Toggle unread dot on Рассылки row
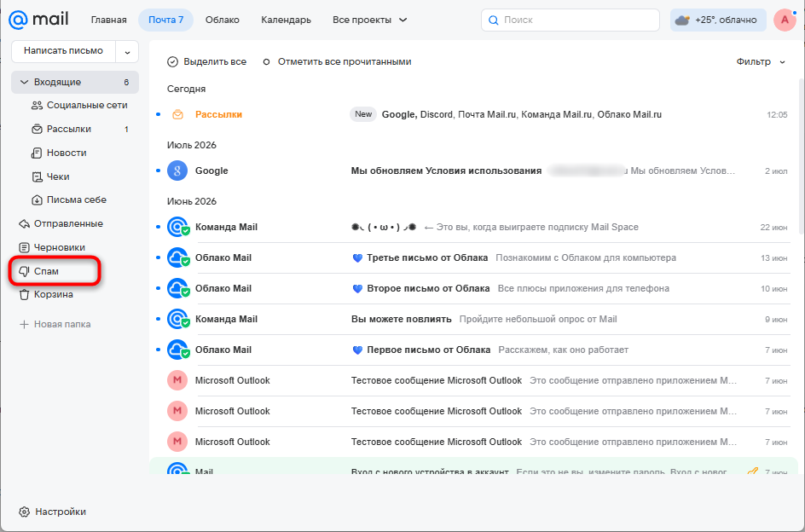 [158, 114]
